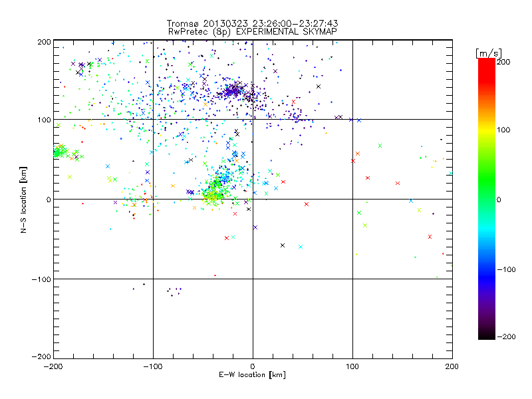Click the colorbar tick label '200'
Viewport: 532px width, 399px height.
pos(503,62)
